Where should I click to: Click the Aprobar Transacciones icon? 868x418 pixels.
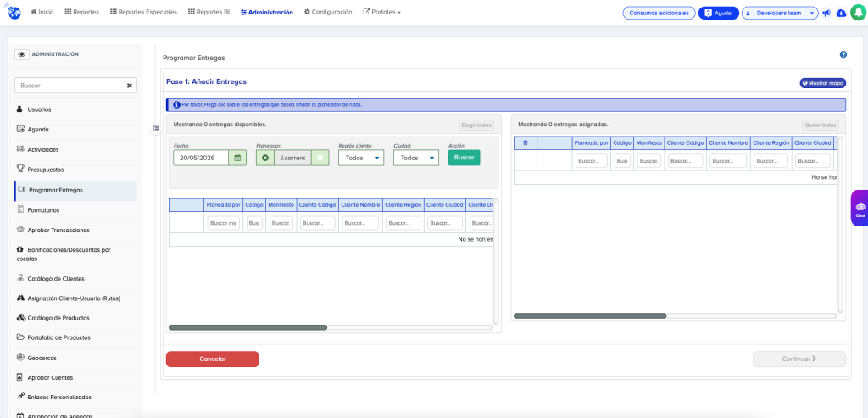pyautogui.click(x=20, y=230)
